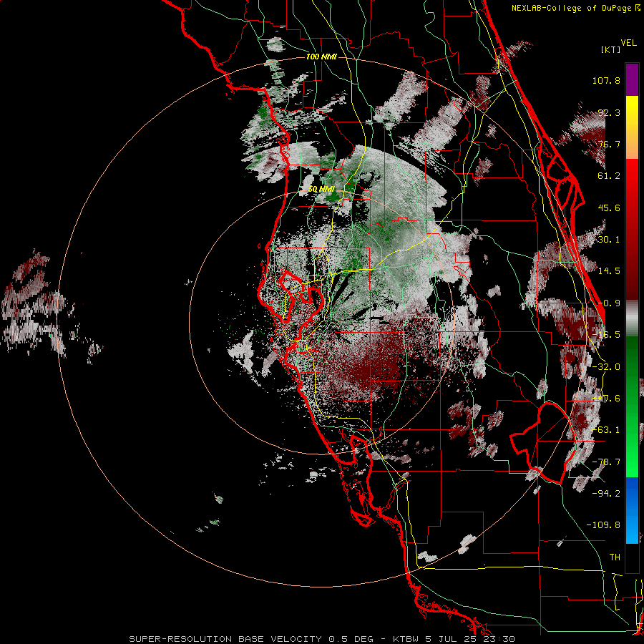The image size is (644, 644).
Task: Click the 100 NMI range ring label
Action: tap(321, 57)
